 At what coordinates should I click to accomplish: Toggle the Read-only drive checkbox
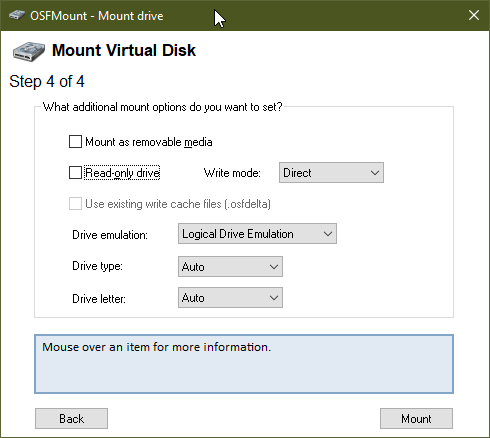(75, 173)
